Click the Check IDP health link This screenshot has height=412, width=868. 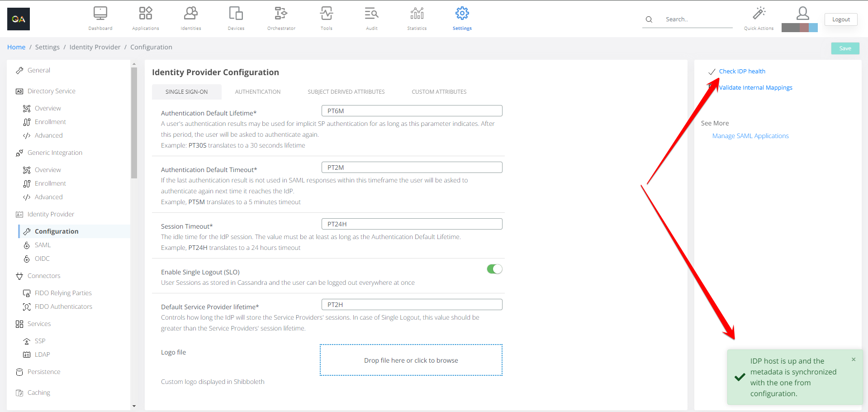click(x=742, y=72)
